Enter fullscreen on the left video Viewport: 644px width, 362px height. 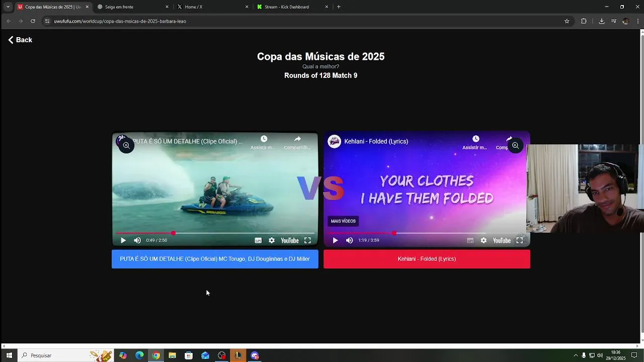click(307, 240)
